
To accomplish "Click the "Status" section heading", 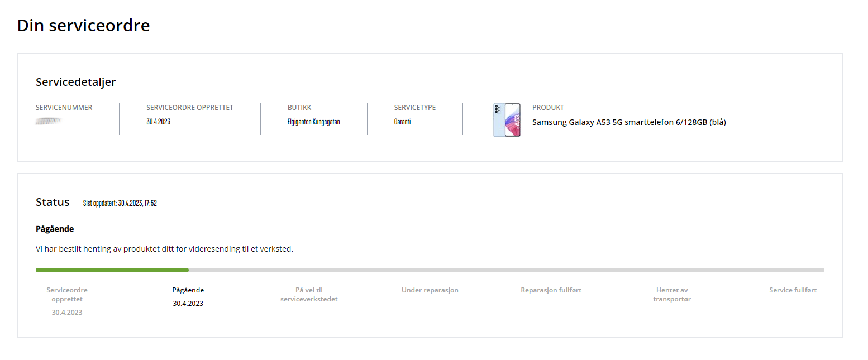I will [x=53, y=202].
